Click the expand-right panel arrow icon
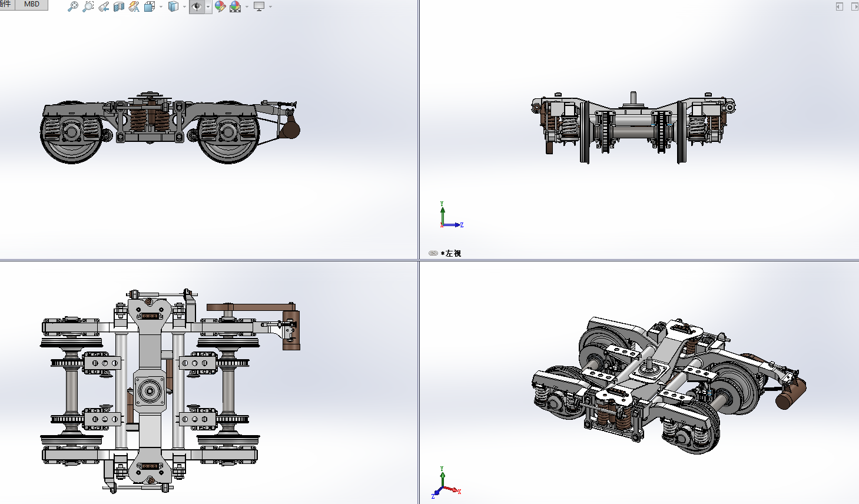 click(855, 6)
